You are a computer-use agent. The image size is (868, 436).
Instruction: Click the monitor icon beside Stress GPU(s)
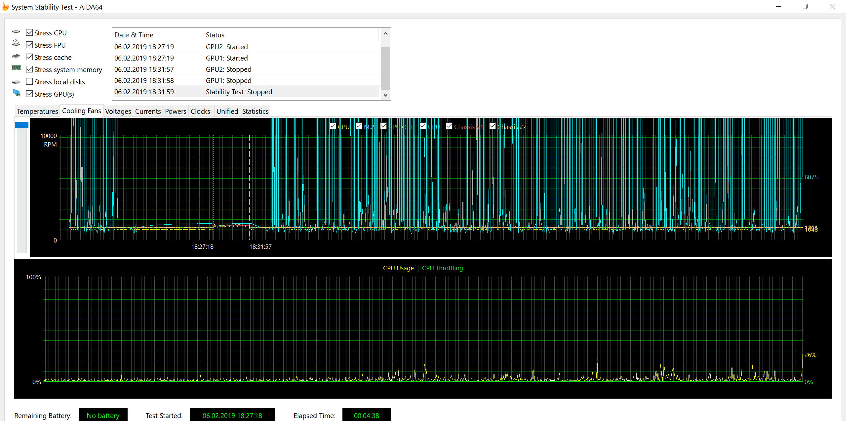point(17,93)
